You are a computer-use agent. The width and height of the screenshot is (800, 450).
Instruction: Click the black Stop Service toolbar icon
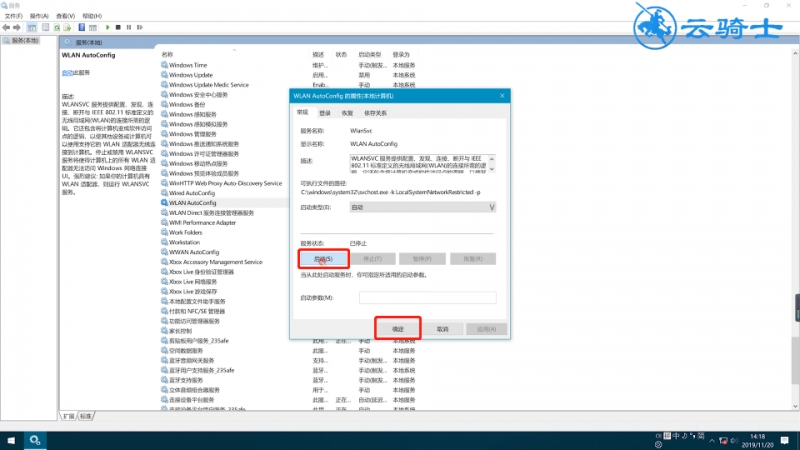pos(118,27)
